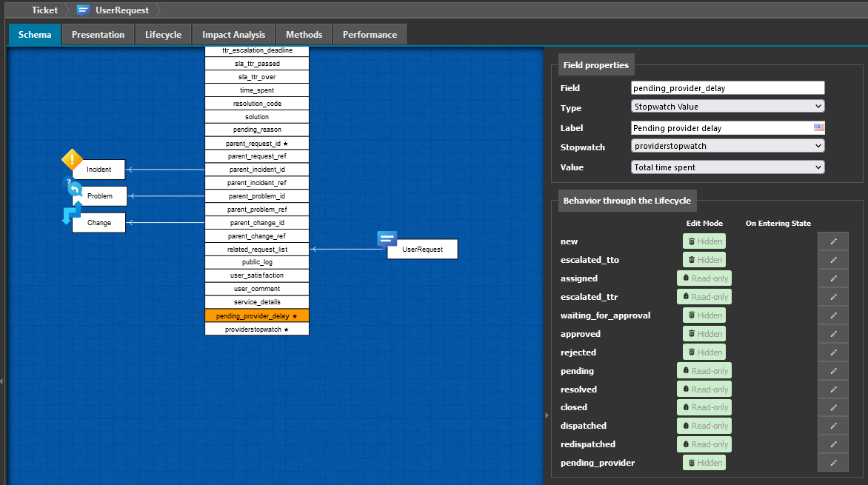Toggle Hidden mode for pending_provider state

[x=704, y=463]
